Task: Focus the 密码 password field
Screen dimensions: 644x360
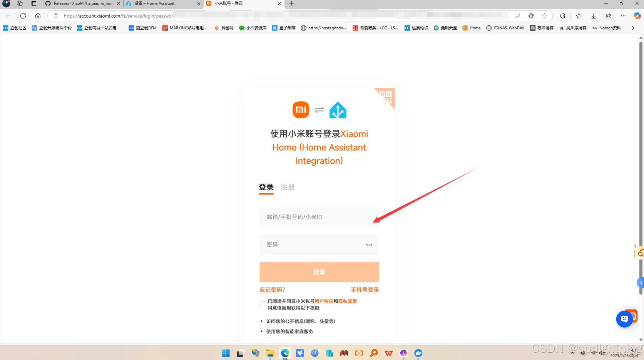Action: point(319,245)
